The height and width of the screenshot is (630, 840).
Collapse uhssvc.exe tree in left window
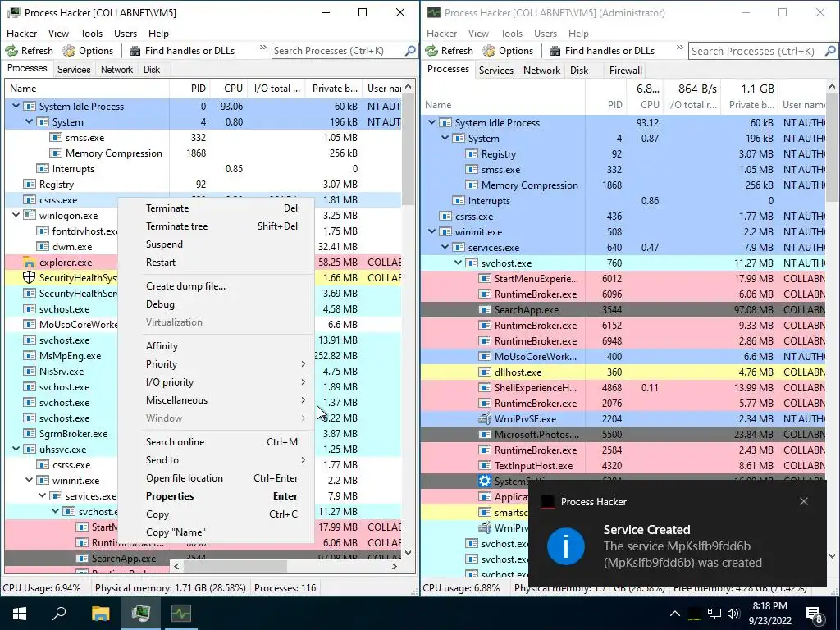coord(16,449)
